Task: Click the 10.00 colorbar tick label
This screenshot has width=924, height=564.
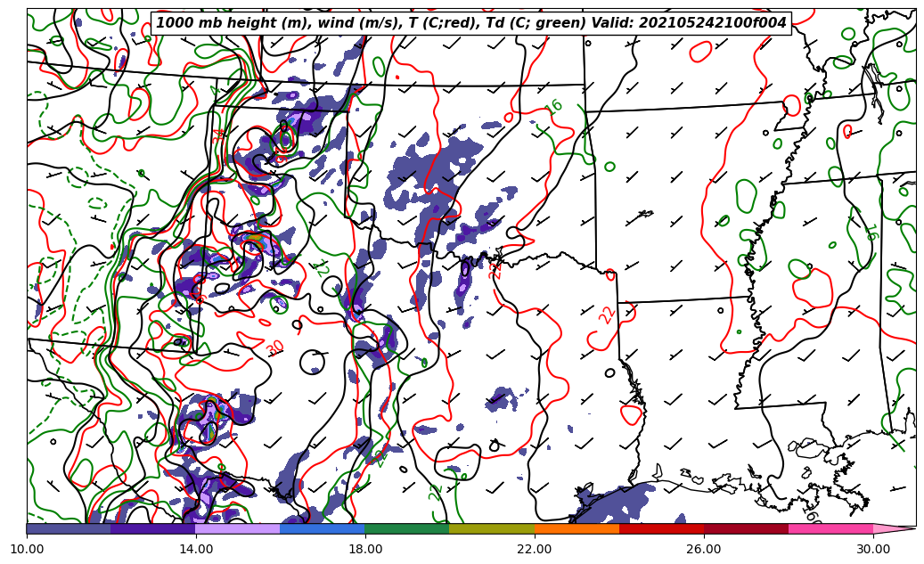Action: [27, 549]
